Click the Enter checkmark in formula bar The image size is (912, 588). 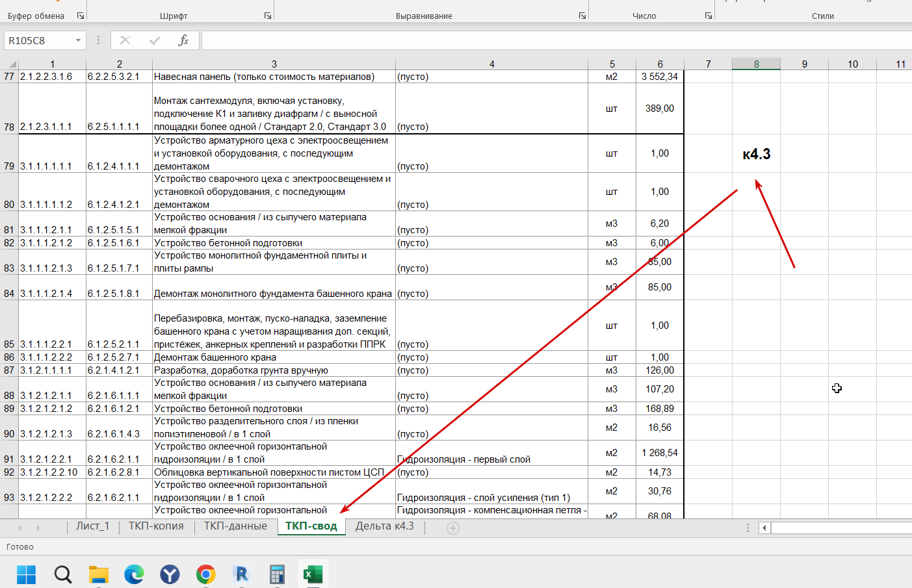pos(155,40)
